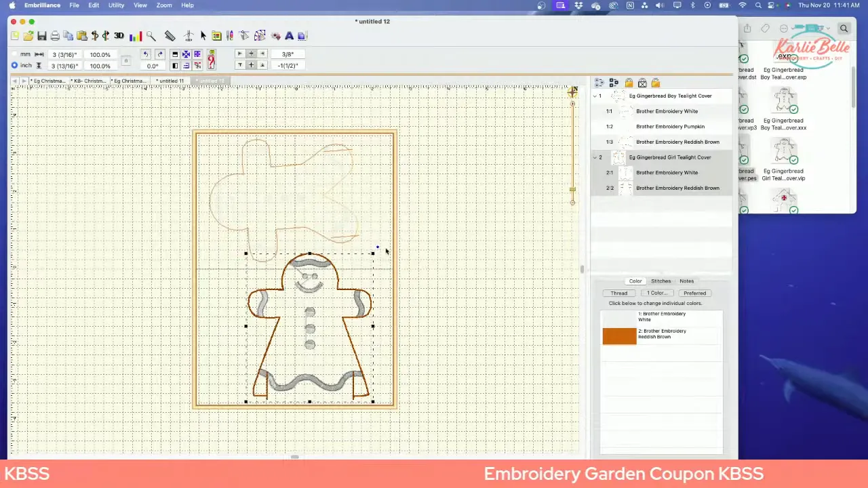Click the Paste clipboard icon
The height and width of the screenshot is (488, 868).
tap(81, 36)
